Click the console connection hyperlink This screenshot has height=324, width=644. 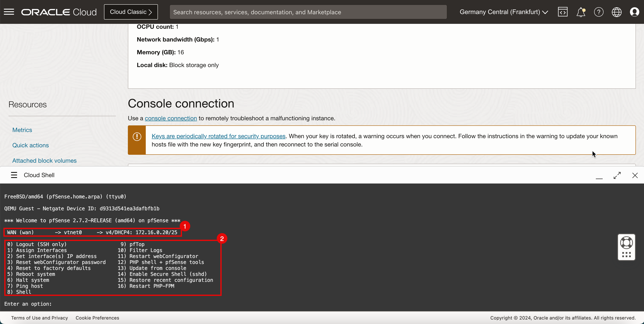[171, 118]
